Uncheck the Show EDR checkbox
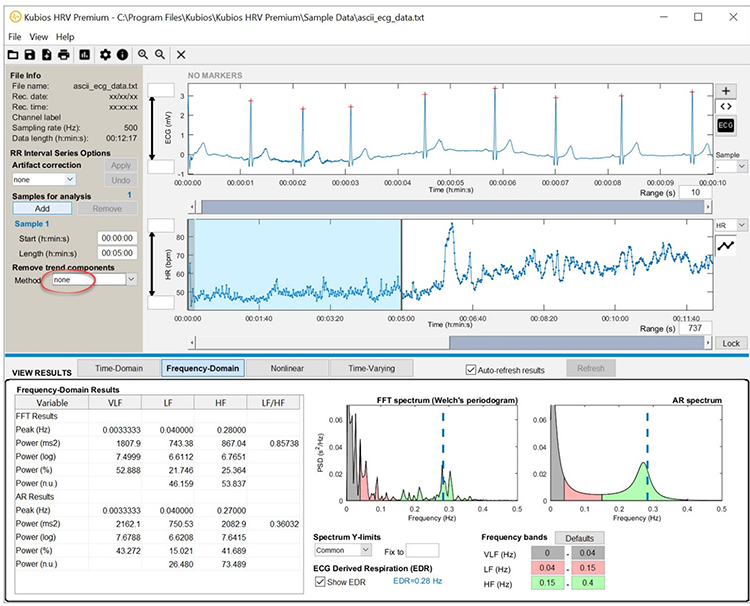 click(320, 582)
